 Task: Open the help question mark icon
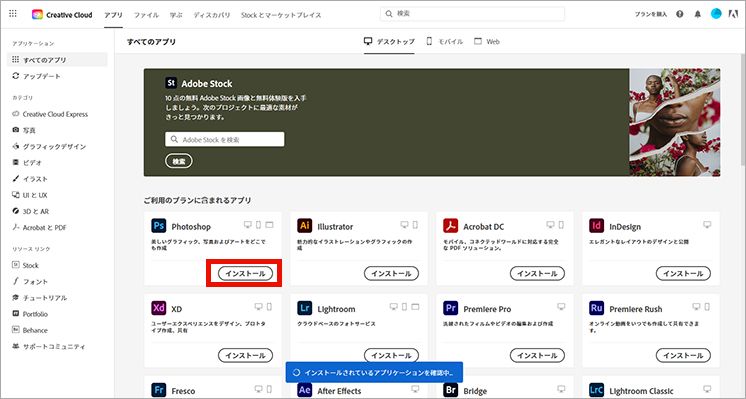(x=680, y=14)
